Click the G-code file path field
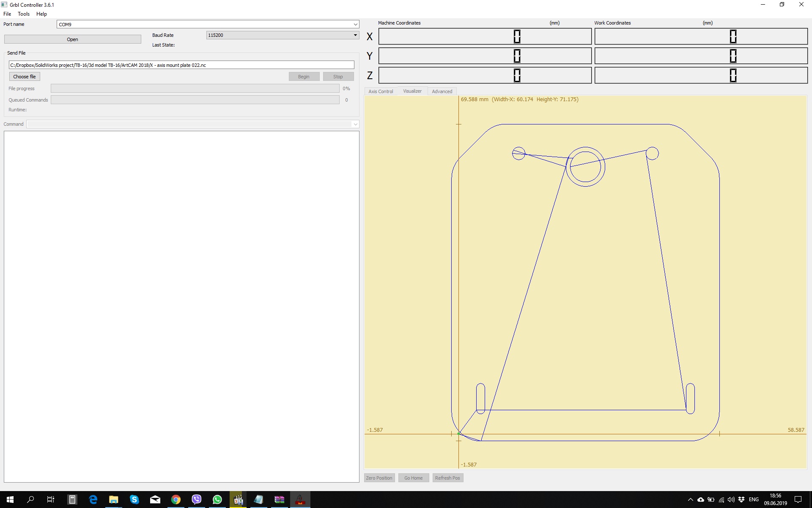The image size is (812, 508). [x=181, y=65]
